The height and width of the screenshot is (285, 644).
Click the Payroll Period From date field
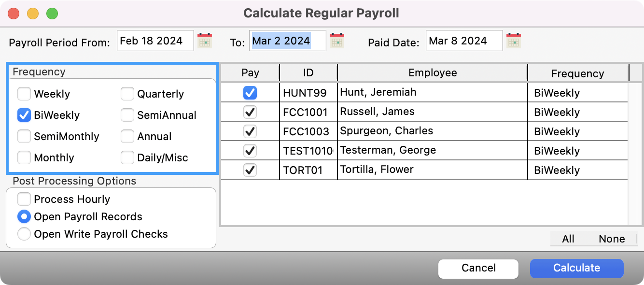(x=155, y=41)
